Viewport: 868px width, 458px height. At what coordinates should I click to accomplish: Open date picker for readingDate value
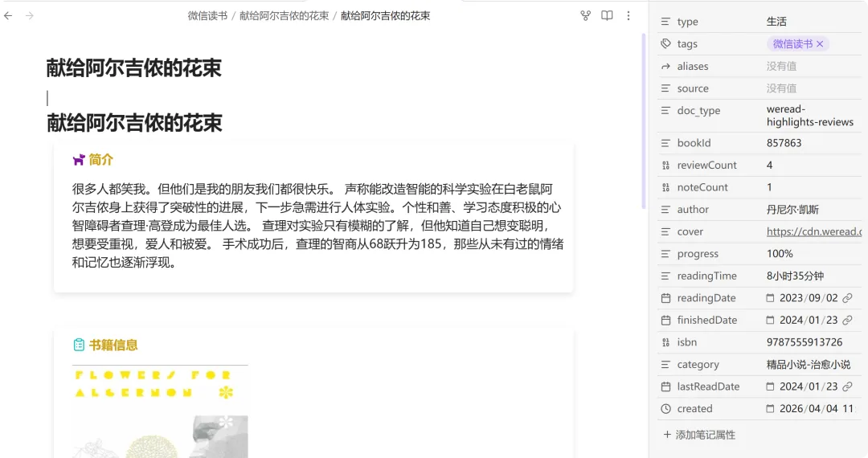[770, 298]
